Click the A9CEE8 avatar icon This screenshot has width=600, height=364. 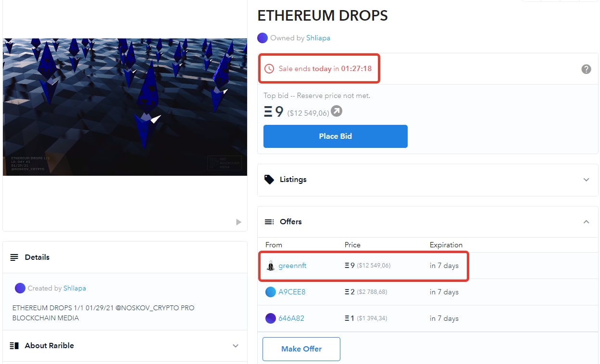(x=271, y=292)
